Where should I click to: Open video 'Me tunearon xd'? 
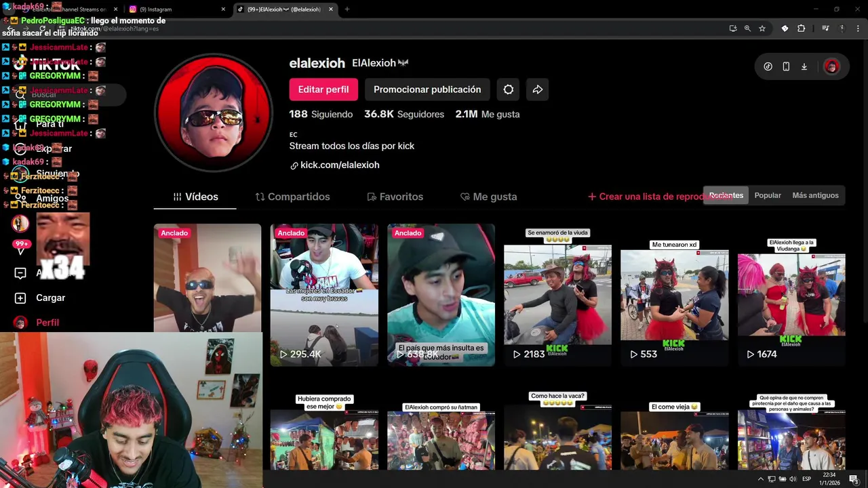675,295
